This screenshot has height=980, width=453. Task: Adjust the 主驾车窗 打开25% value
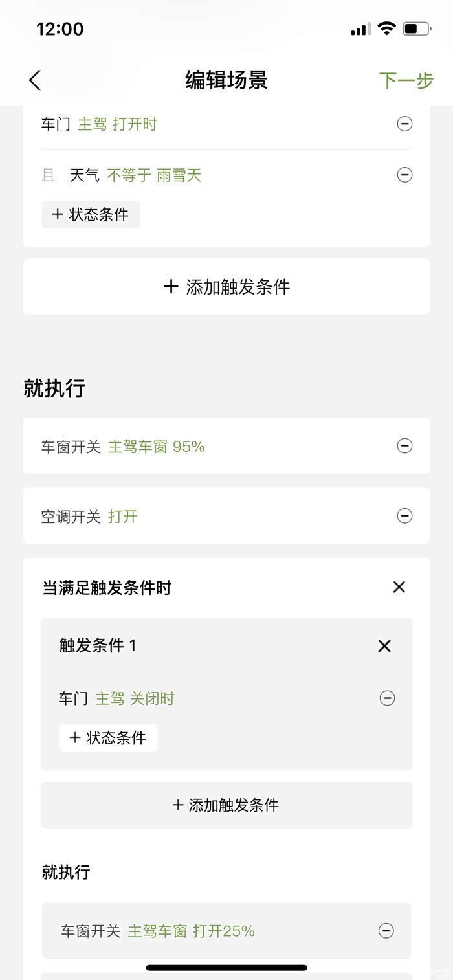tap(192, 931)
